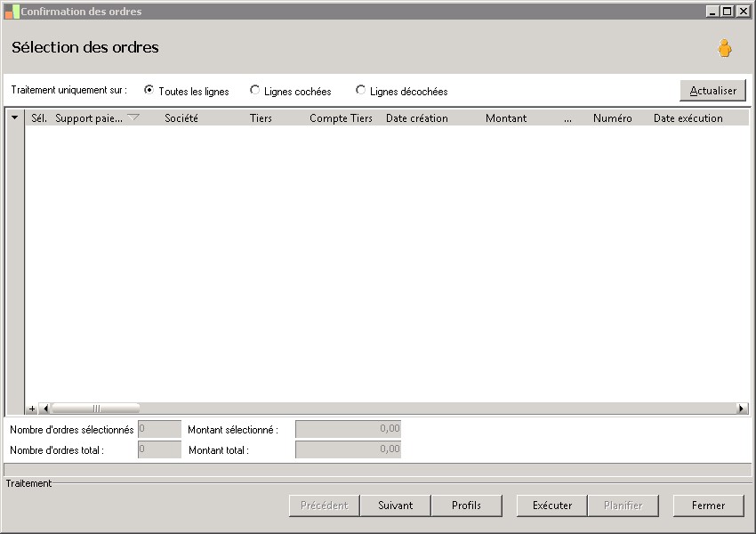Select Toutes les lignes radio button
Viewport: 756px width, 534px height.
pos(149,90)
